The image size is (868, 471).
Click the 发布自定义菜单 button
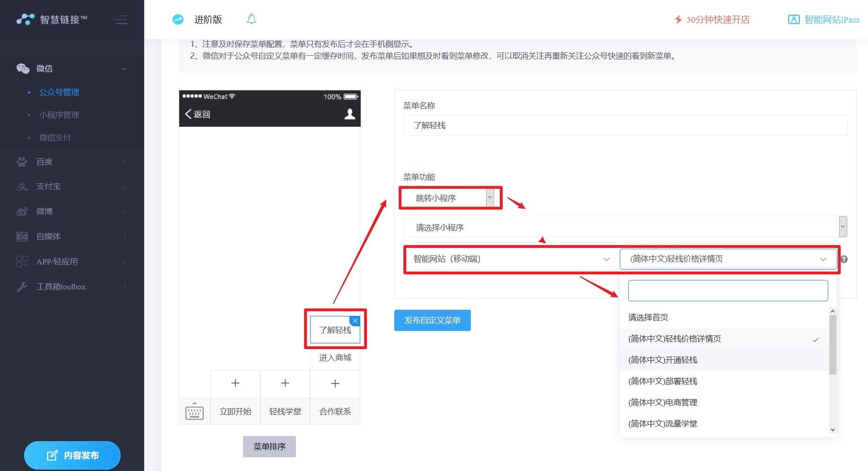pos(432,320)
